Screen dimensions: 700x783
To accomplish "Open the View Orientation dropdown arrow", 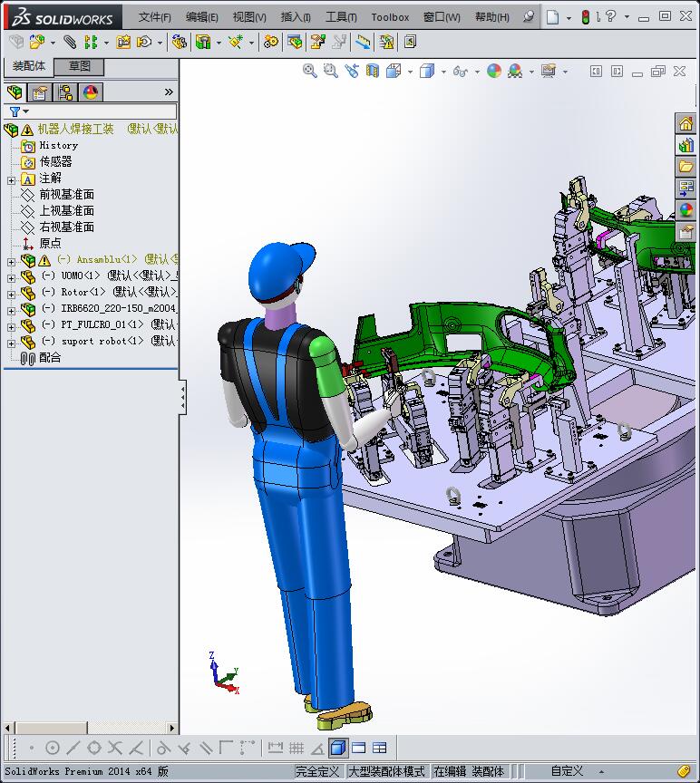I will click(x=410, y=72).
